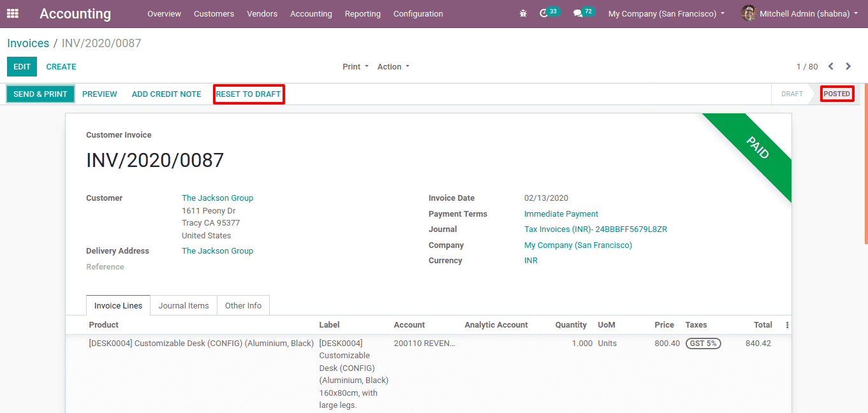Click the GST 5% tax tag

tap(703, 344)
